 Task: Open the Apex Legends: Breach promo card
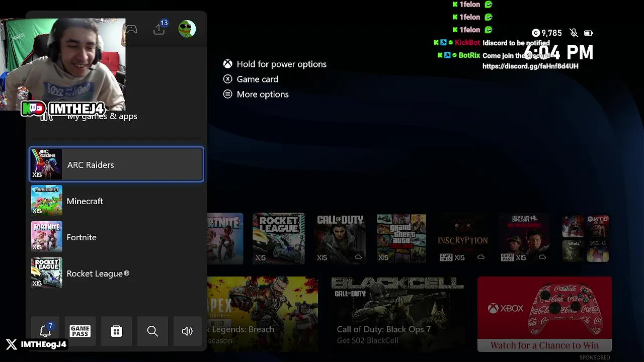262,314
